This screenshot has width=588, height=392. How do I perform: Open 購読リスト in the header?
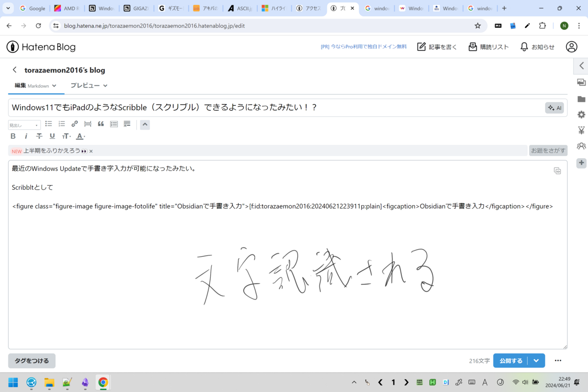tap(489, 47)
